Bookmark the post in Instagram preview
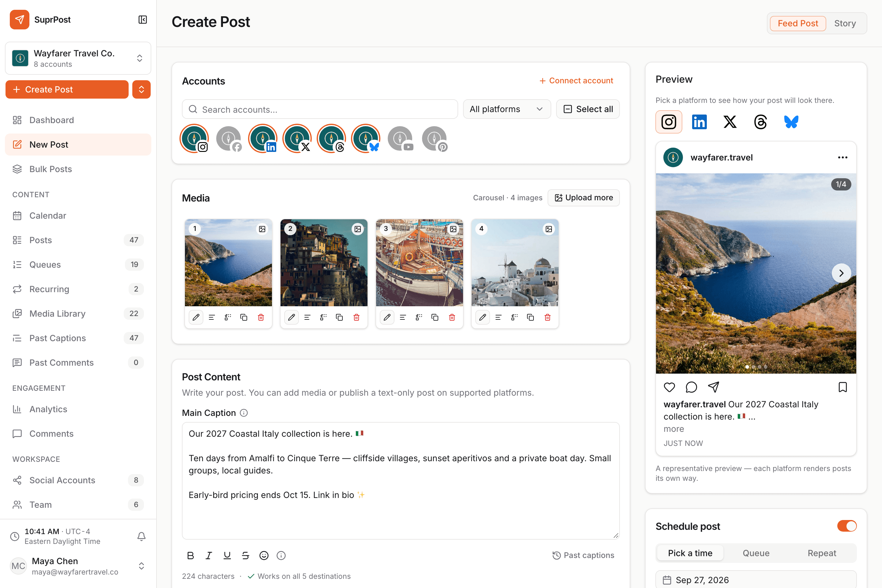The image size is (882, 588). 842,387
